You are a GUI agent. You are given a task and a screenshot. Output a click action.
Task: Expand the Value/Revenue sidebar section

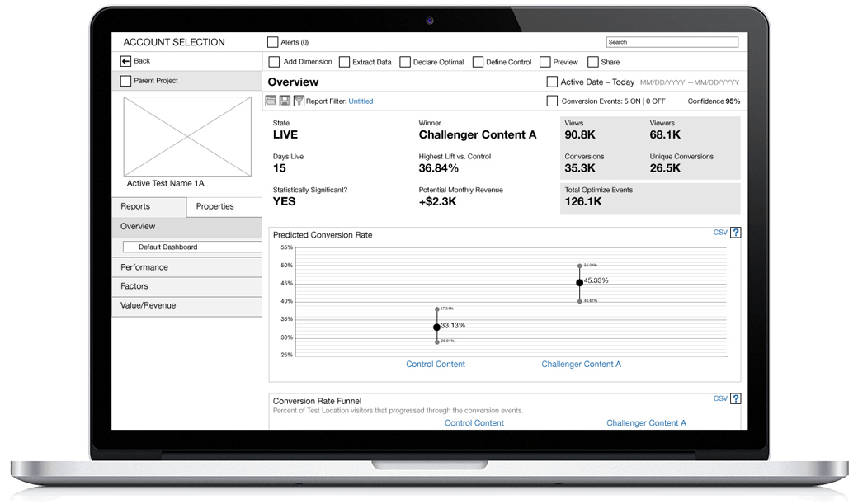pos(186,305)
